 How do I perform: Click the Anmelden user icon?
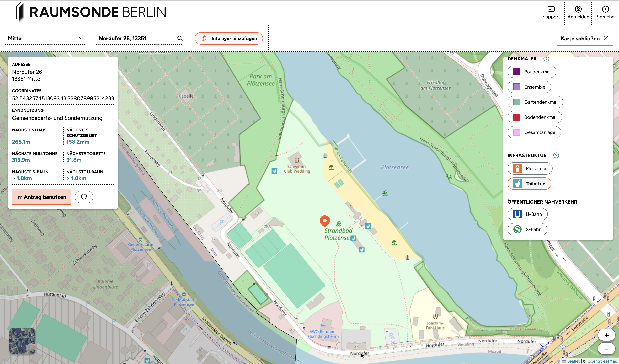(578, 9)
